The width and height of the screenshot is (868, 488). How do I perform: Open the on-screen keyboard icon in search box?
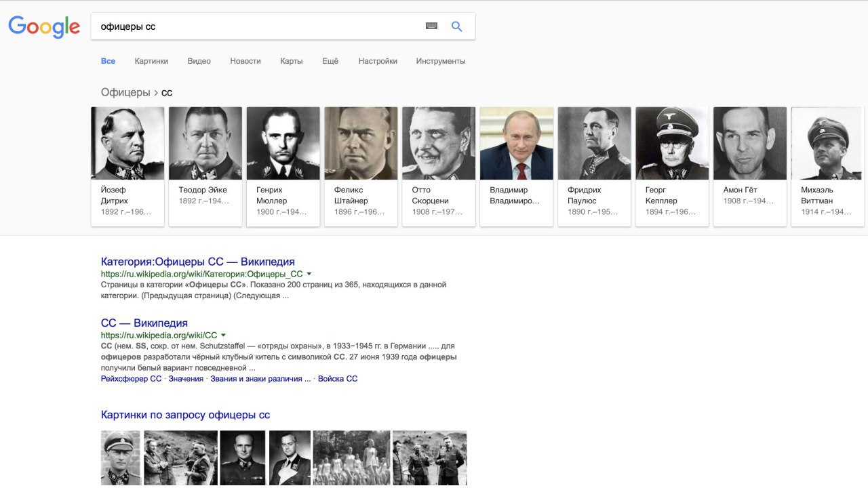[431, 26]
